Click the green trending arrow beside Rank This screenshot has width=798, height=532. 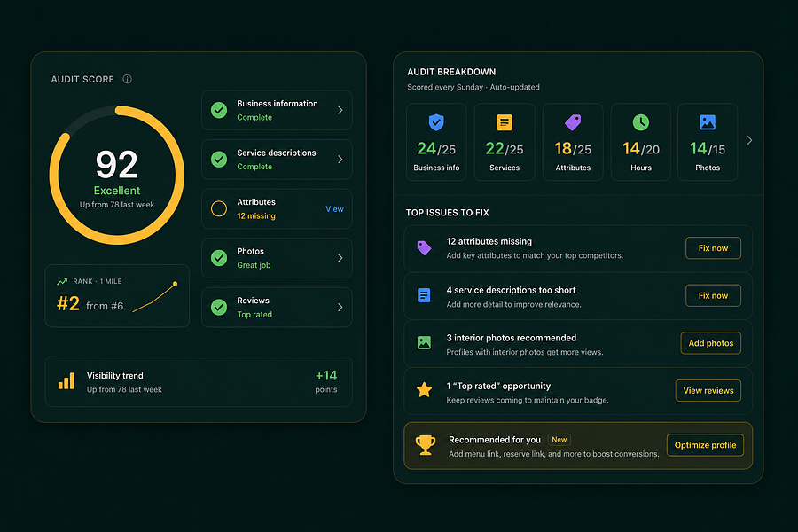click(62, 282)
